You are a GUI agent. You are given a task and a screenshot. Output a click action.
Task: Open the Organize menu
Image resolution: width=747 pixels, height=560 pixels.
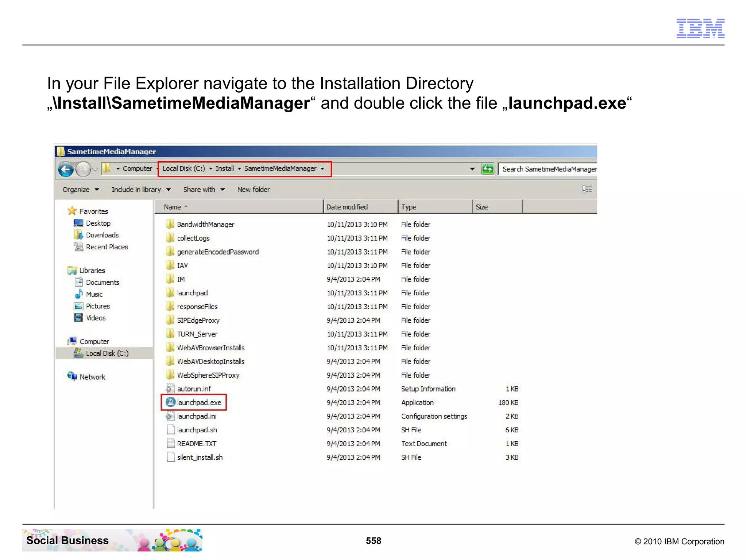tap(81, 190)
